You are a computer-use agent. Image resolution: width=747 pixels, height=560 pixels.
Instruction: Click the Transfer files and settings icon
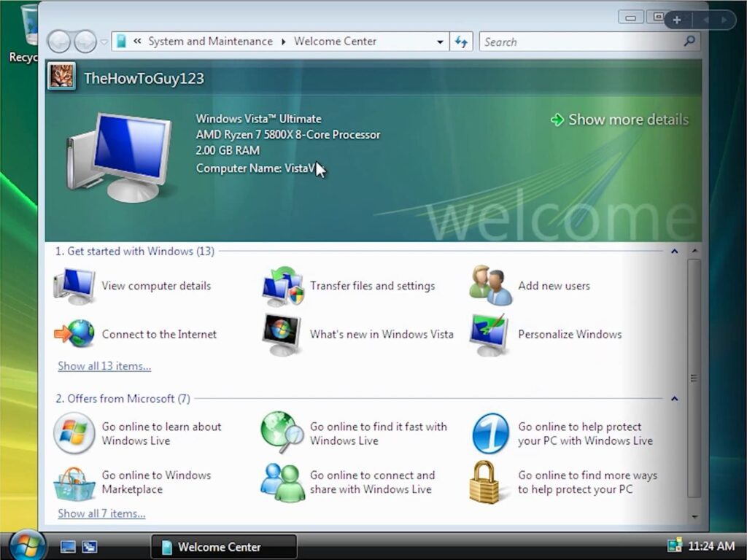pyautogui.click(x=282, y=286)
